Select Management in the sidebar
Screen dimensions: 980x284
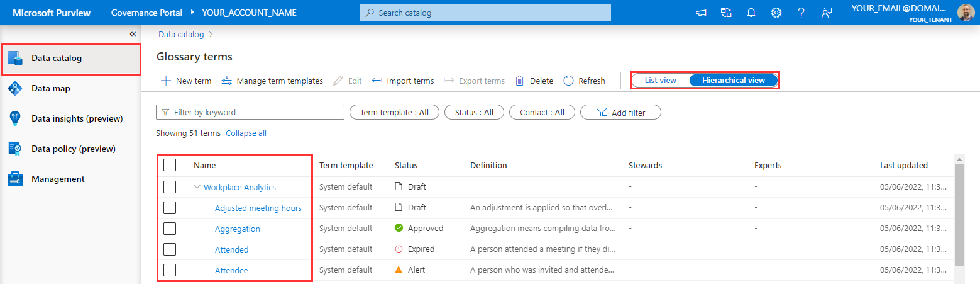click(x=70, y=179)
